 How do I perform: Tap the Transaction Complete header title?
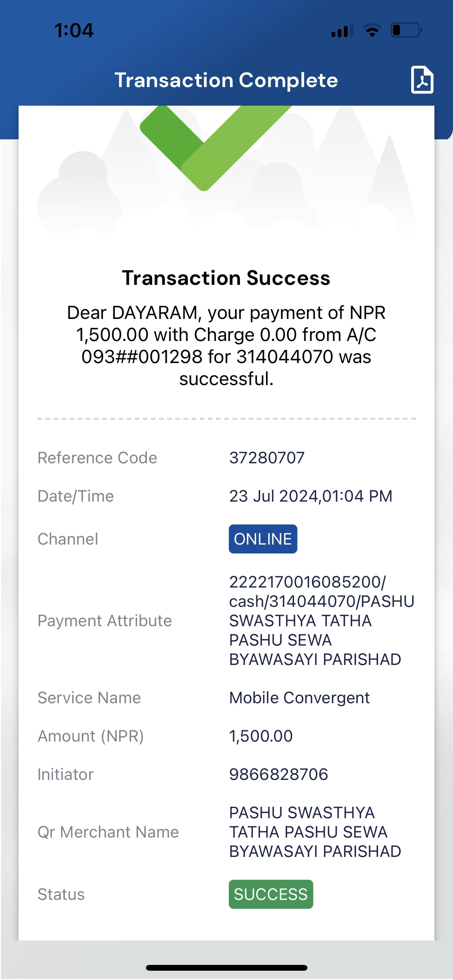[226, 80]
